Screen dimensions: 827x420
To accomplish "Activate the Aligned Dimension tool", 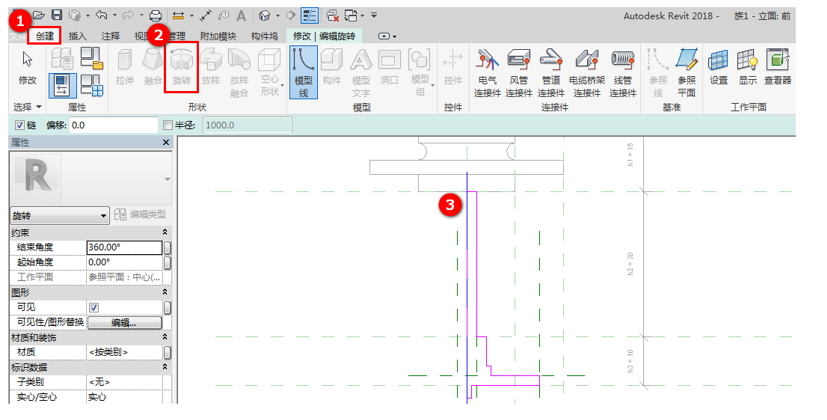I will tap(206, 16).
